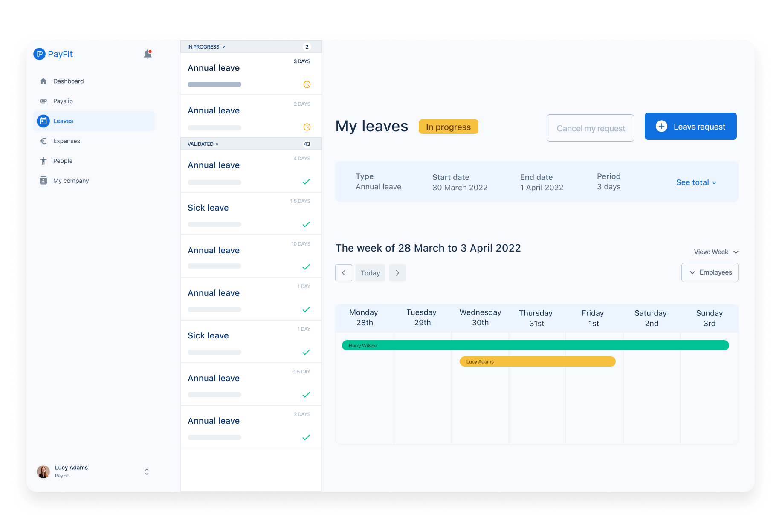Open the notifications bell

(148, 54)
